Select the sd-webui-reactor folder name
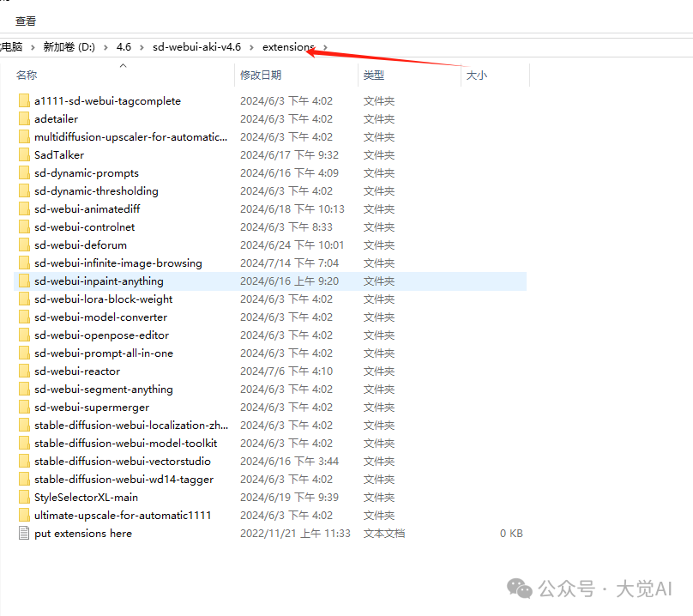 coord(77,371)
